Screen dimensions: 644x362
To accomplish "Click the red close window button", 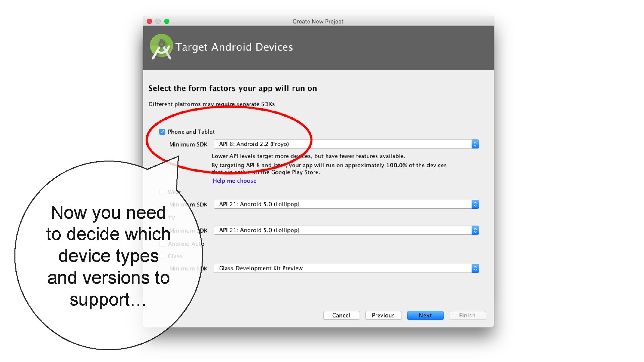I will point(150,21).
